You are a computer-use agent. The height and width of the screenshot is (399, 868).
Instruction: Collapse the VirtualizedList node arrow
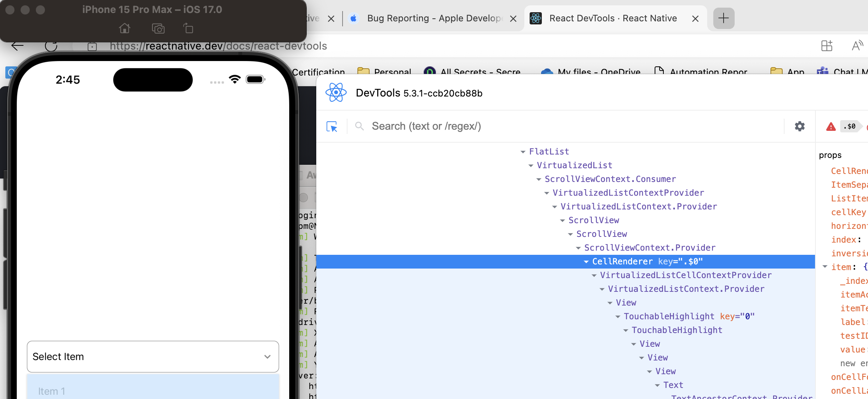(x=531, y=166)
